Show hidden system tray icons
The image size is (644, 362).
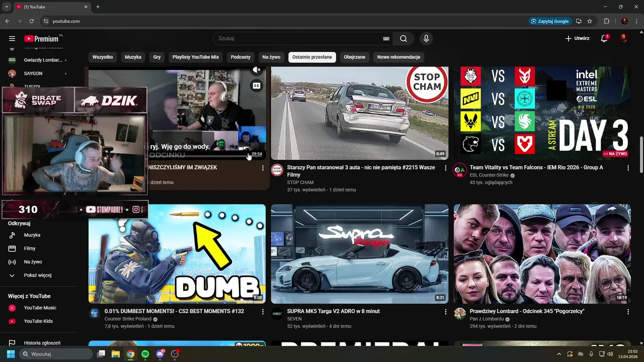click(558, 354)
